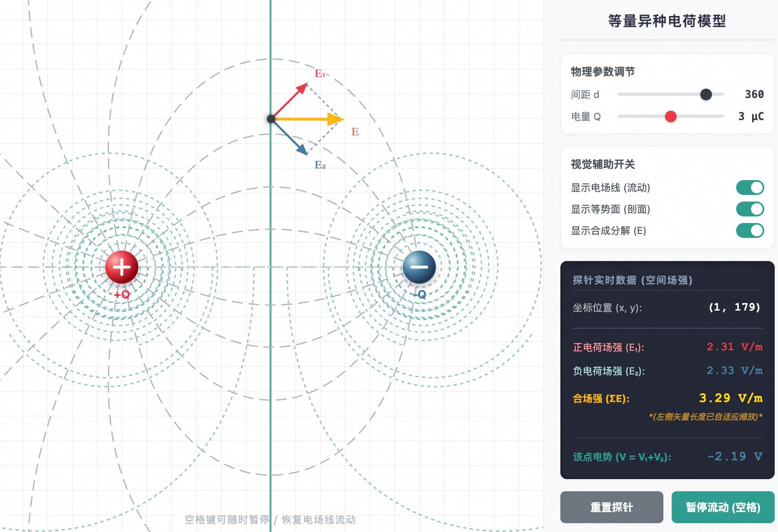Click the resultant field value 3.29 V/m
Screen dimensions: 778x532
(731, 398)
